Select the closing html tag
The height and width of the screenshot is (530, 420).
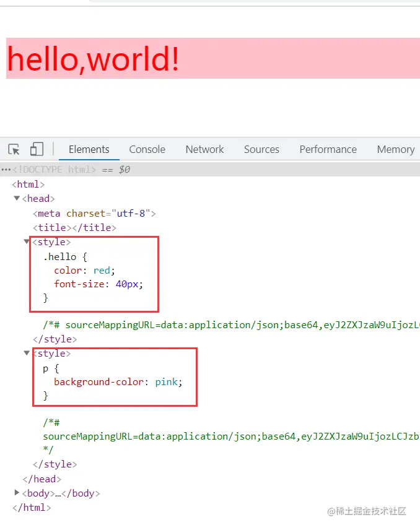pos(32,507)
